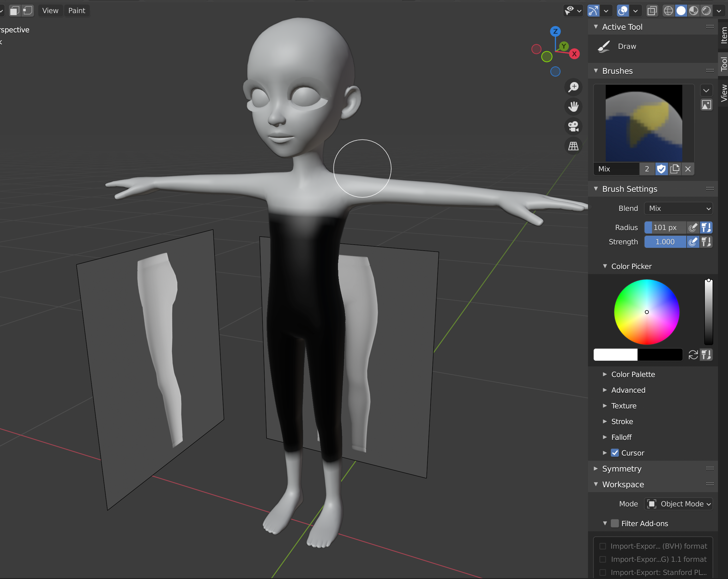Click the negative X axis gizmo circle
Viewport: 728px width, 579px height.
click(536, 49)
